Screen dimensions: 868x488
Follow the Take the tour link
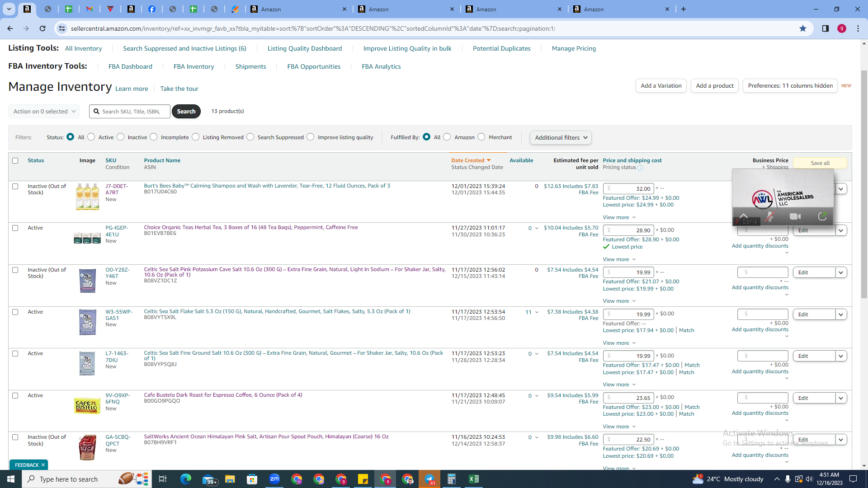click(179, 89)
